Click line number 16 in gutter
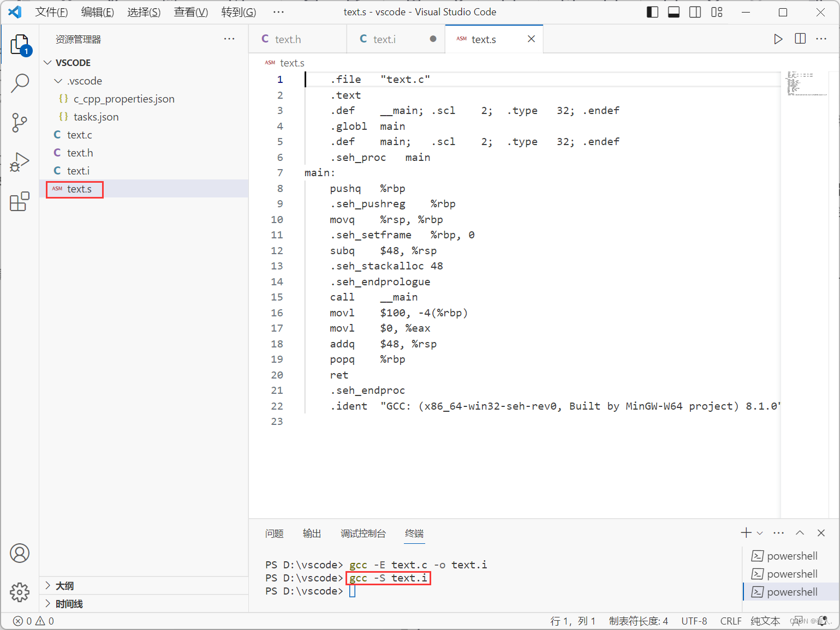Viewport: 840px width, 630px height. click(277, 313)
